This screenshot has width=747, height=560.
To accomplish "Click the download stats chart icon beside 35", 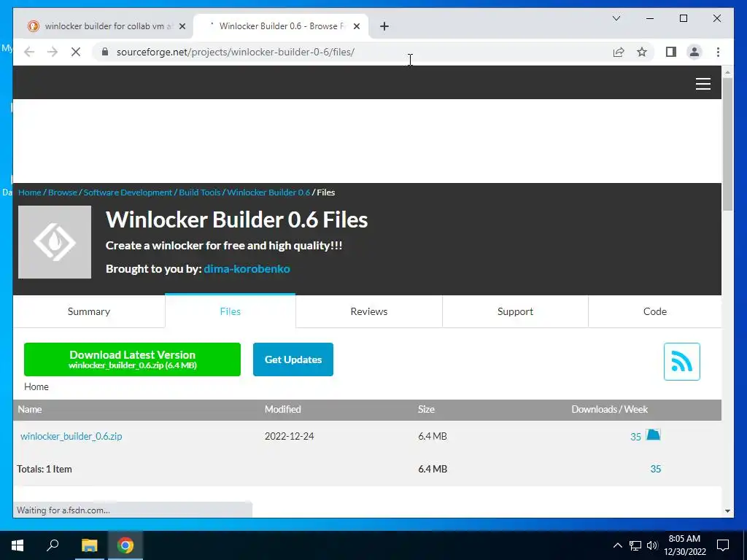I will tap(653, 435).
